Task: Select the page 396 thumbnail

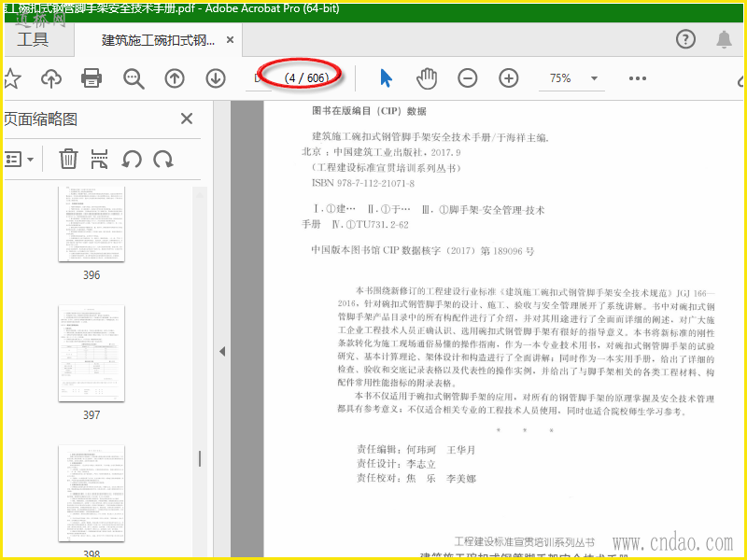Action: tap(92, 224)
